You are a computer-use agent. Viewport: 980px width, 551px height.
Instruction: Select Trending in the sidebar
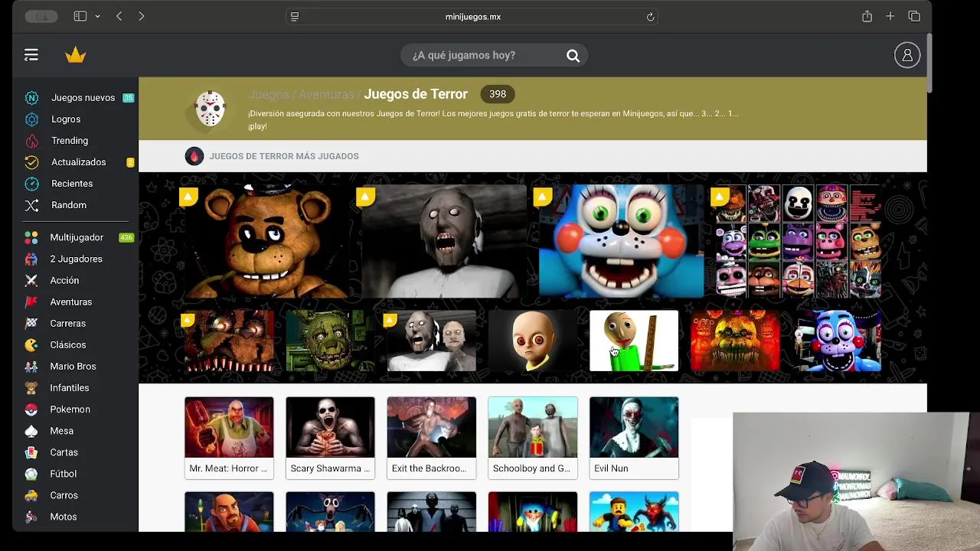70,141
